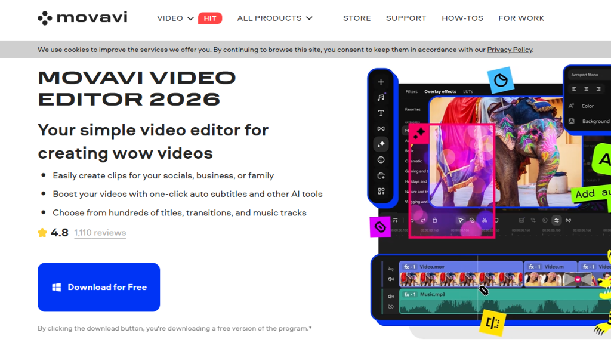The image size is (611, 364).
Task: Open the Aeroport Mono font selector
Action: (587, 75)
